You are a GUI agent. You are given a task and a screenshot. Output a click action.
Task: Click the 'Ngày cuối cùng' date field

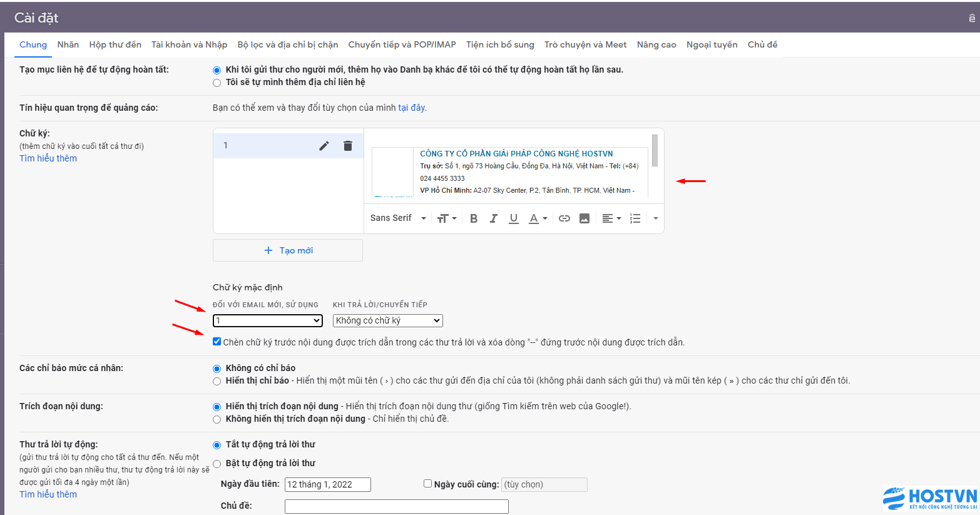pos(544,484)
